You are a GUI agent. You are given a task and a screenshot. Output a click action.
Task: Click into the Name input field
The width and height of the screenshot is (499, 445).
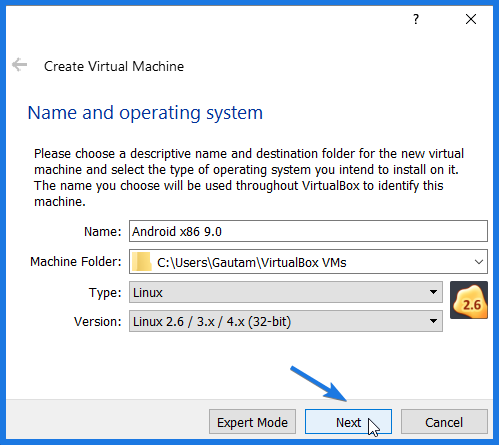coord(308,231)
